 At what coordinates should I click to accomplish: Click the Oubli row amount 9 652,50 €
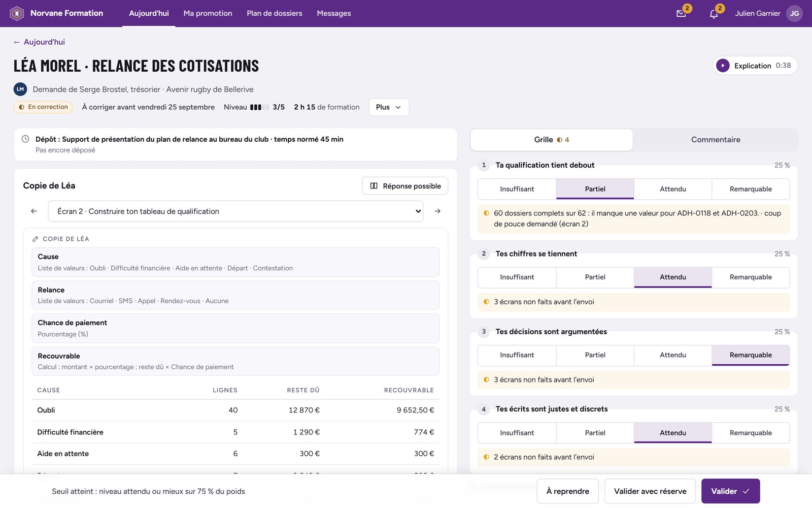click(415, 410)
